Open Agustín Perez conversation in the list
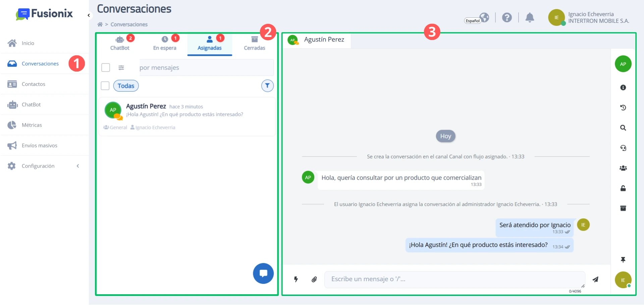 click(x=187, y=117)
